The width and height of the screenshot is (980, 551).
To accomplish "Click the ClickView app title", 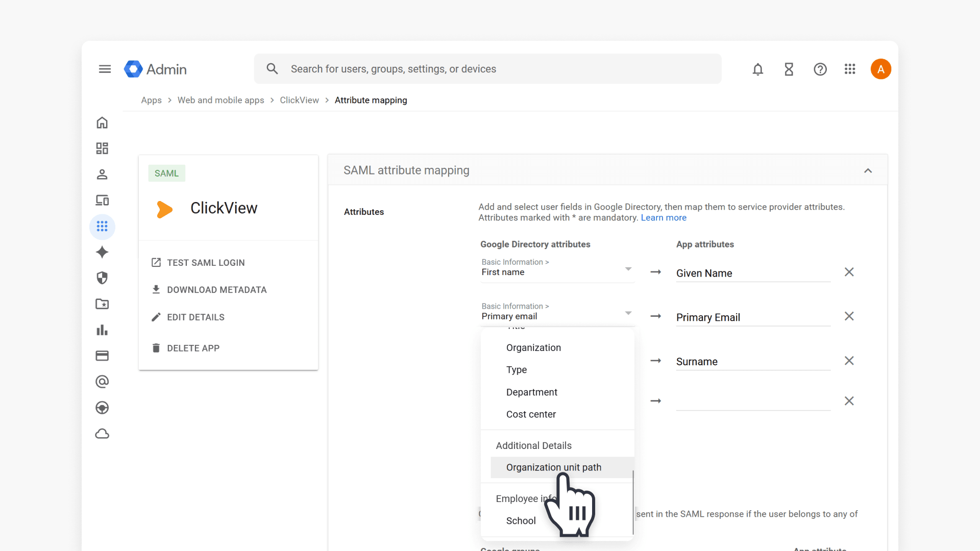I will [x=224, y=208].
